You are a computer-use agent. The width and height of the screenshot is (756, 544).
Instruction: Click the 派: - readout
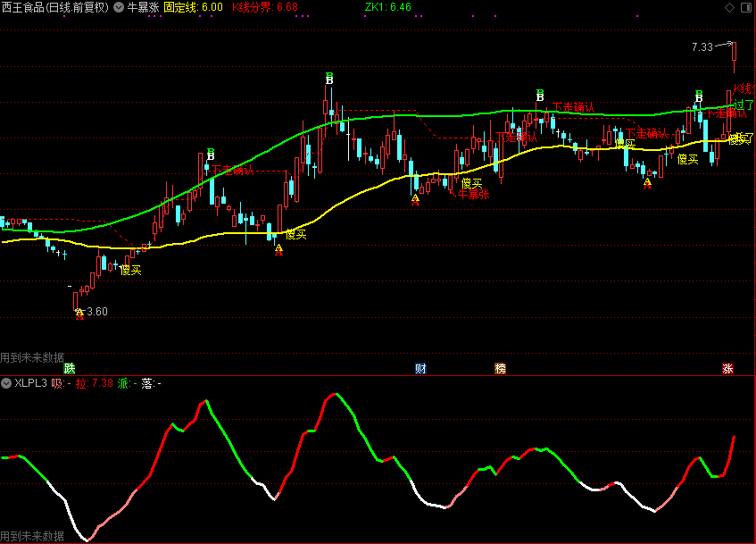coord(128,383)
